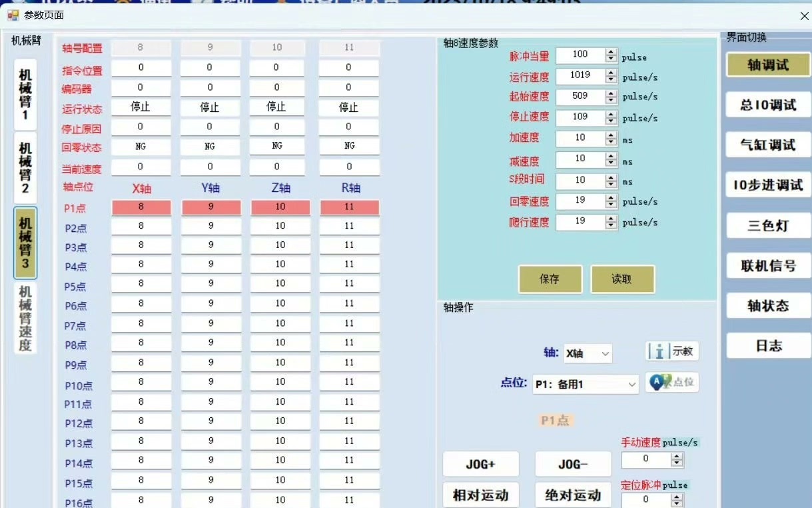
Task: Click Z-axis 编码器 field
Action: click(277, 88)
